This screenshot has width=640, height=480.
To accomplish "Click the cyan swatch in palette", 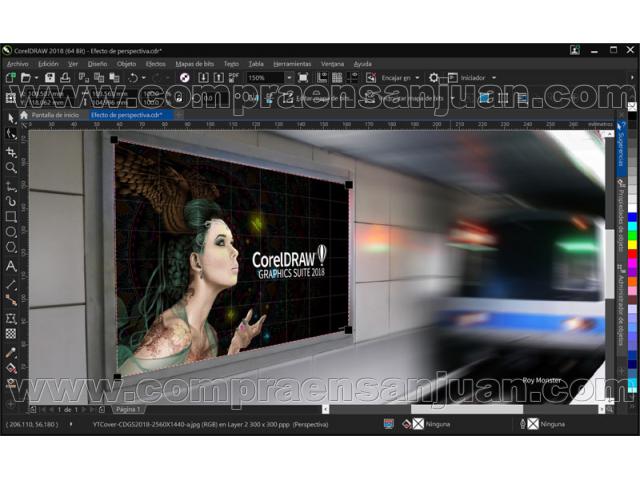I will [632, 227].
